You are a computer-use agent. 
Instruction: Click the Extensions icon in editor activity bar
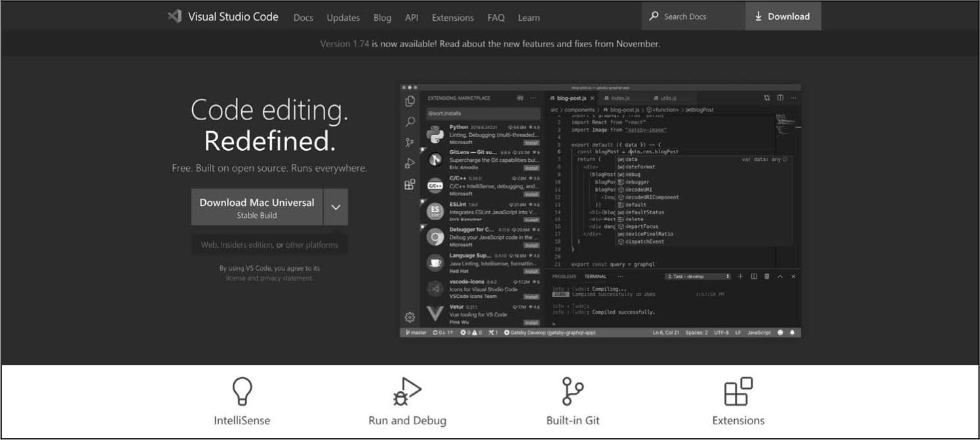tap(410, 184)
